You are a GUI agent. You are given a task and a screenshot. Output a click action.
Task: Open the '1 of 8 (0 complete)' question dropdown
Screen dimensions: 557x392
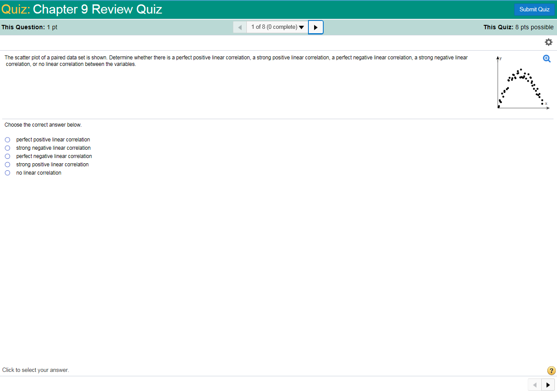tap(277, 27)
